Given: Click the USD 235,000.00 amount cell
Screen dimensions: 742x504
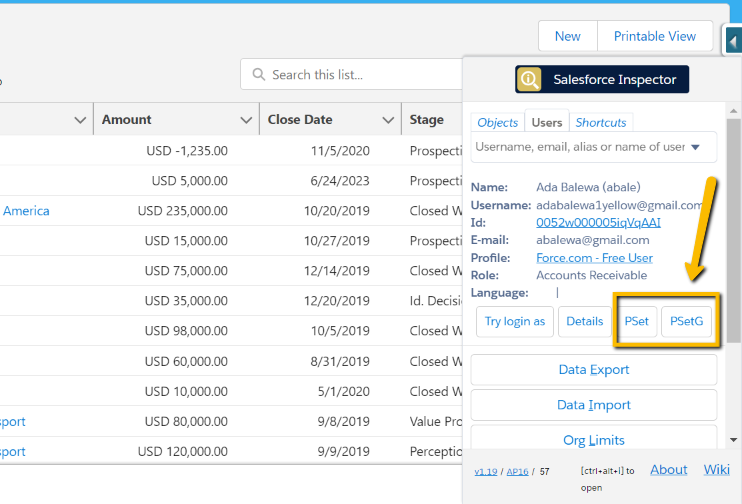Looking at the screenshot, I should [183, 211].
